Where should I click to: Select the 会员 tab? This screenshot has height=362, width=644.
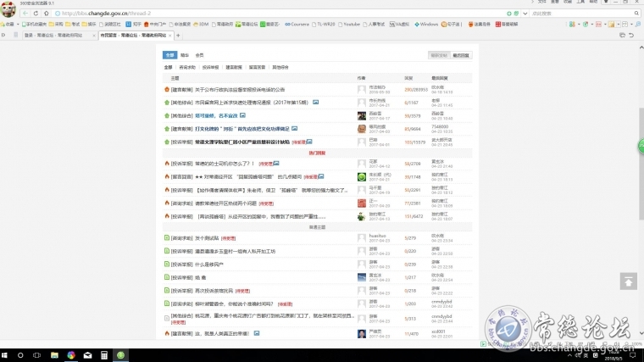point(199,55)
